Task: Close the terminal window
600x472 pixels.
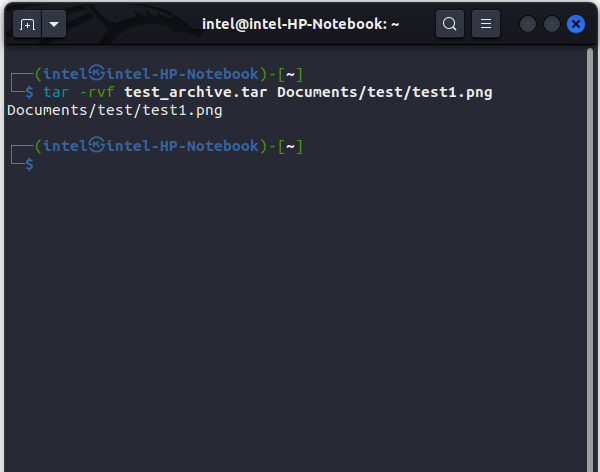Action: [575, 24]
